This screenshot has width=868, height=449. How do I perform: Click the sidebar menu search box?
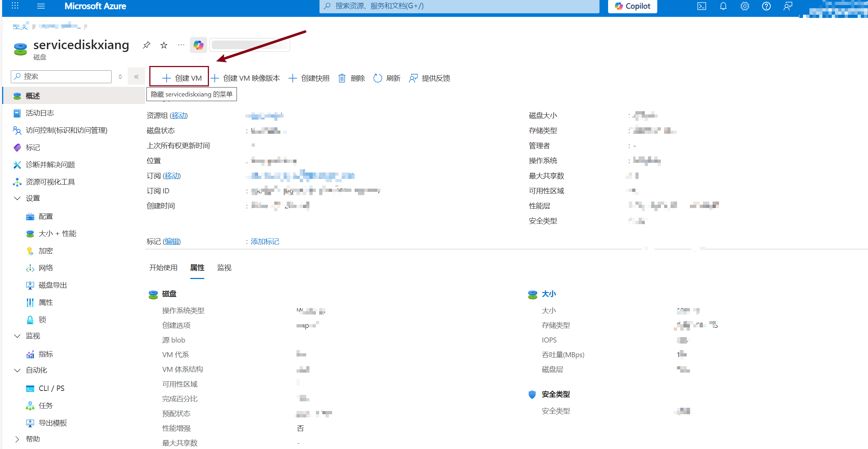tap(61, 76)
